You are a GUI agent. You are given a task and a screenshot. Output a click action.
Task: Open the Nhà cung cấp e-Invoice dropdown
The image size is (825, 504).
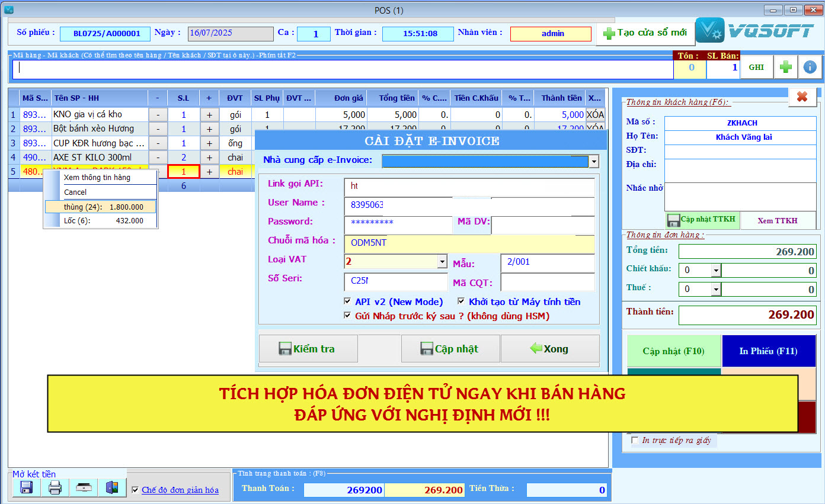tap(595, 160)
